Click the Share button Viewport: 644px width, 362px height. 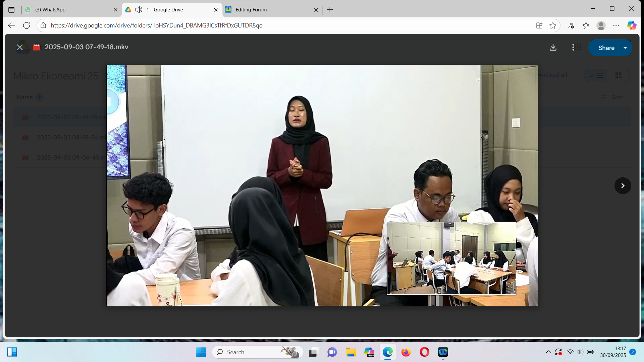tap(606, 48)
